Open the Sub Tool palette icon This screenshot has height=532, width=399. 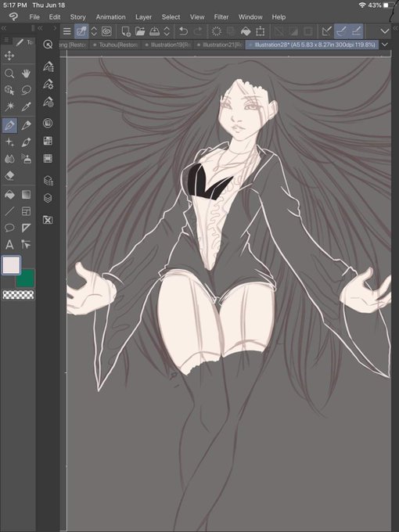[x=48, y=66]
